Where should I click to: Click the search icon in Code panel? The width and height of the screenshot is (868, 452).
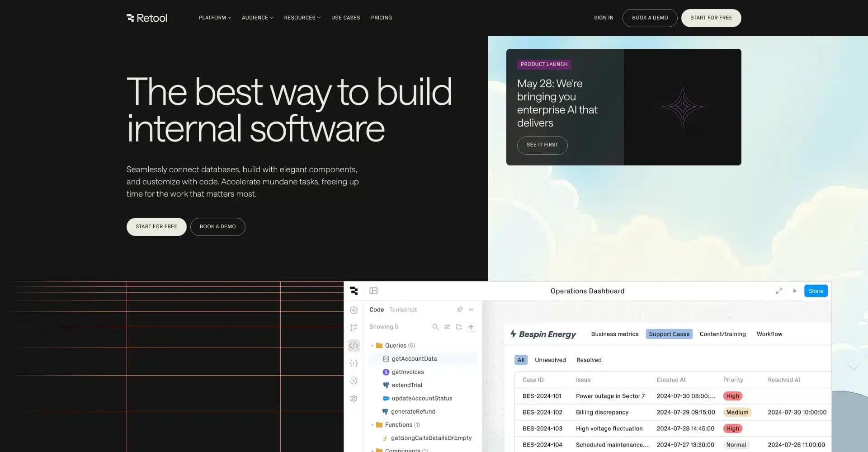pos(435,327)
